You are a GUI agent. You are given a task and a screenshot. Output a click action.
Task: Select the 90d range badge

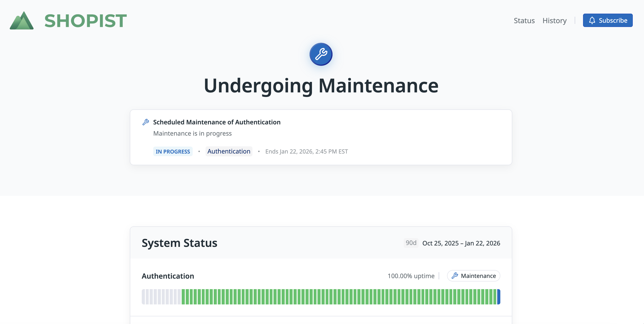click(x=411, y=243)
